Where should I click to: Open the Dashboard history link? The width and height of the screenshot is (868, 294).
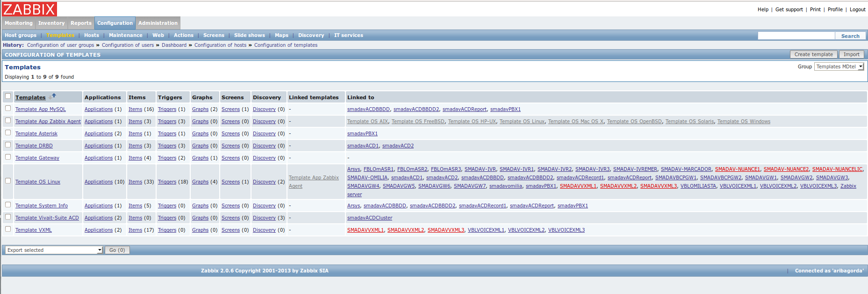(174, 45)
